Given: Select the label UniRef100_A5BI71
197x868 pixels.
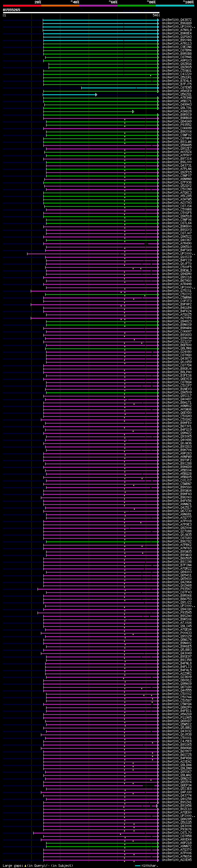Looking at the screenshot, I should [177, 101].
